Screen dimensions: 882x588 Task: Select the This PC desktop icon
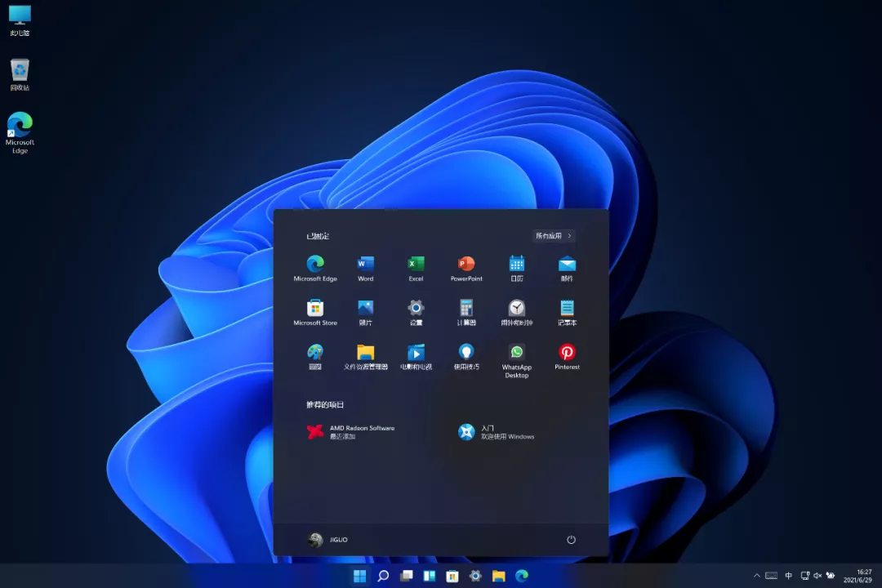pyautogui.click(x=20, y=20)
